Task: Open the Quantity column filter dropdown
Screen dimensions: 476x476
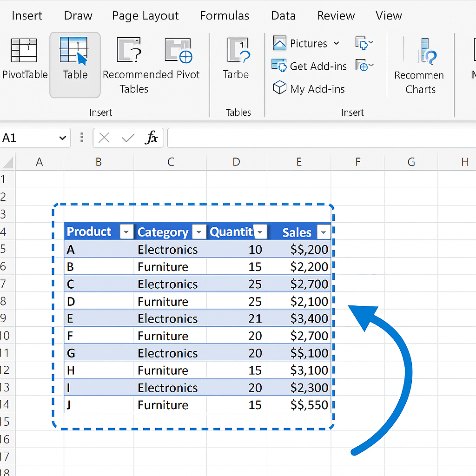Action: pyautogui.click(x=260, y=232)
